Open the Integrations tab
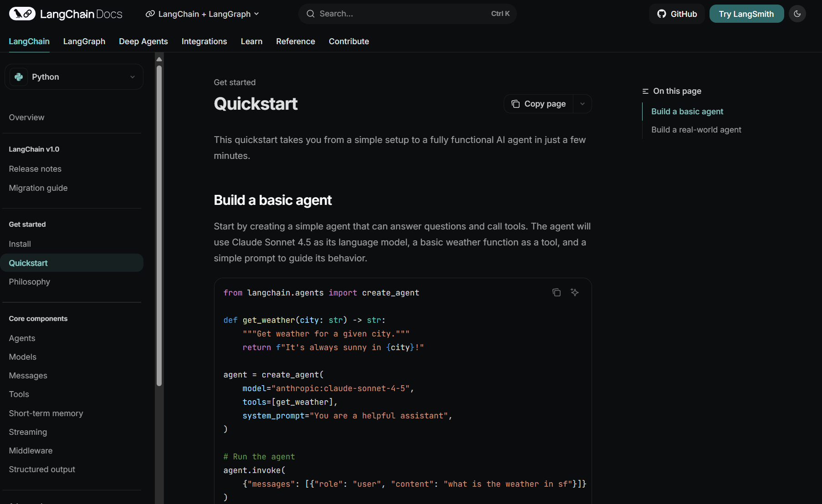This screenshot has height=504, width=822. (x=204, y=41)
